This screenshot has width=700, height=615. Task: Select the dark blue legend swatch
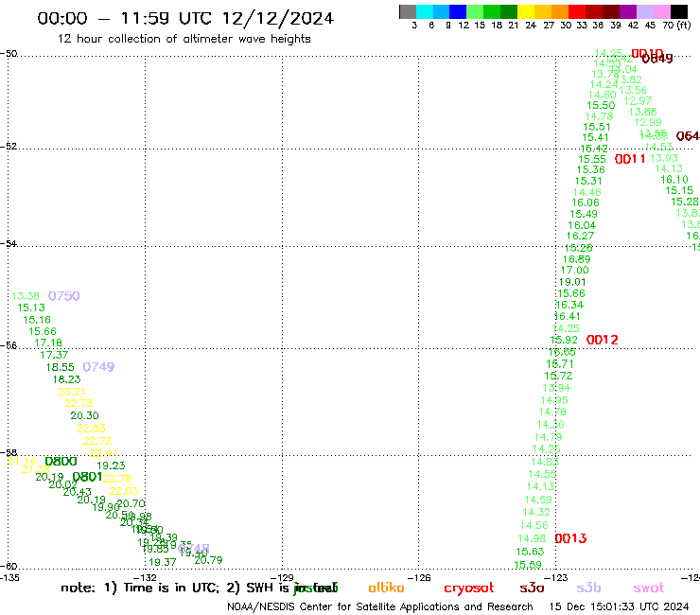[458, 11]
